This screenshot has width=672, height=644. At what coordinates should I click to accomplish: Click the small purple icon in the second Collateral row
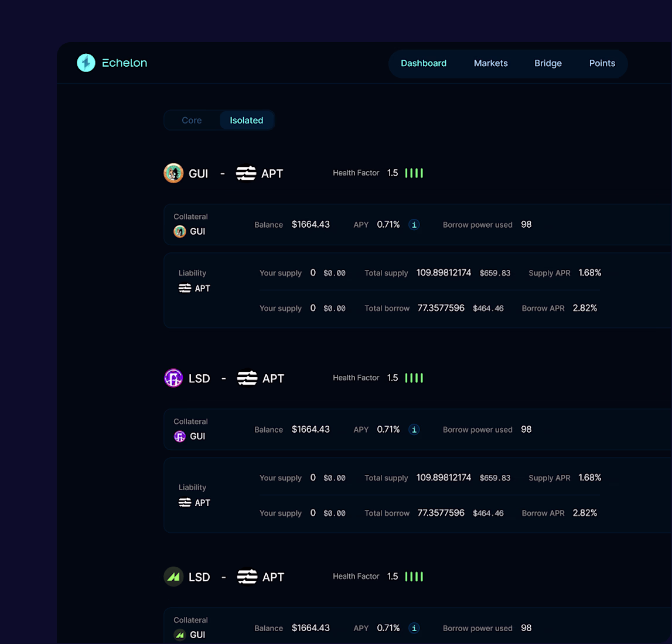pos(180,436)
